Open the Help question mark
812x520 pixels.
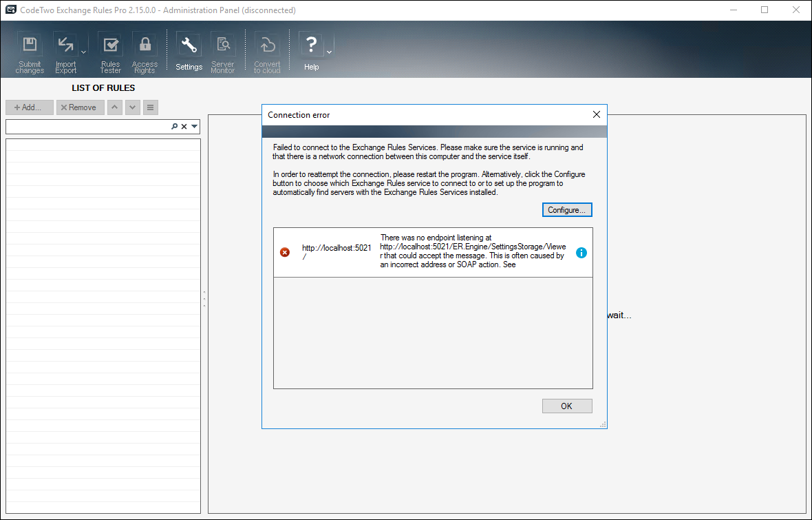pyautogui.click(x=311, y=52)
